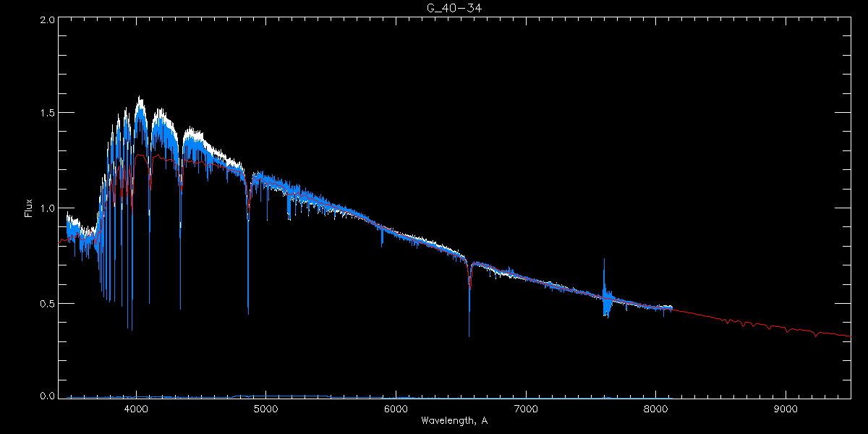Viewport: 868px width, 434px height.
Task: Click the 0.0 flux axis value
Action: [x=47, y=396]
